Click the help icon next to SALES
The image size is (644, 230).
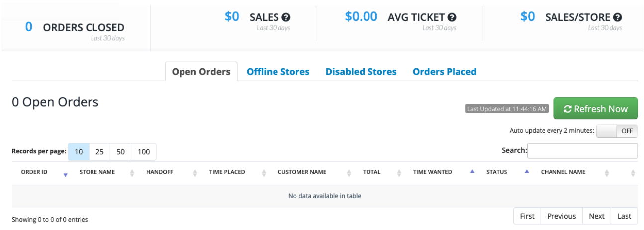tap(286, 17)
